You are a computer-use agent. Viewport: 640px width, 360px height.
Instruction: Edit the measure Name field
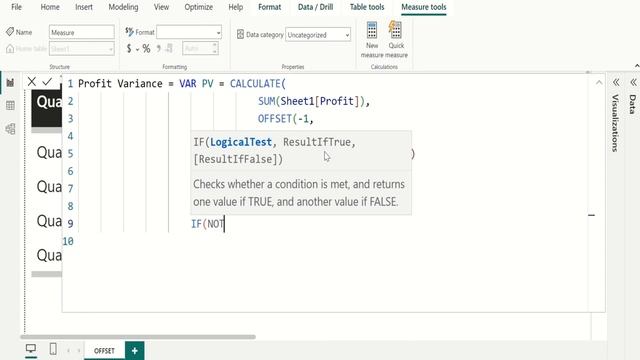[x=82, y=32]
